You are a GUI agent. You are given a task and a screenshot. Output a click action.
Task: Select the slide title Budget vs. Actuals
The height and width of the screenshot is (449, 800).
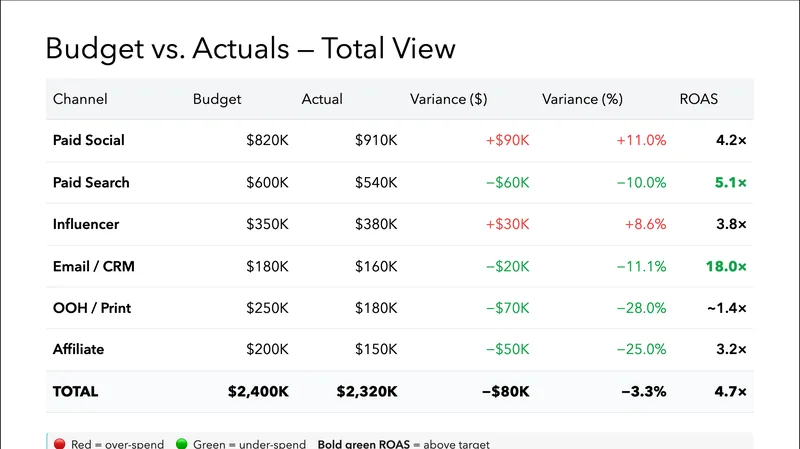pyautogui.click(x=250, y=48)
